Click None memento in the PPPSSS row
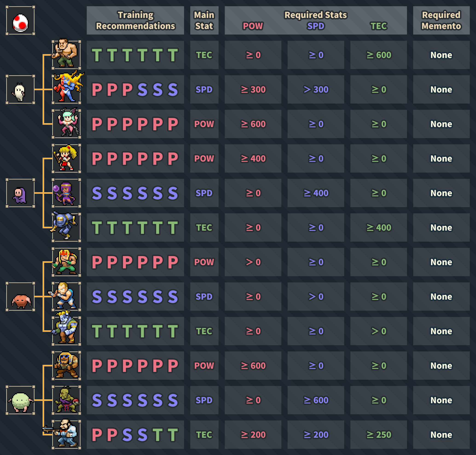This screenshot has width=476, height=455. pyautogui.click(x=441, y=90)
